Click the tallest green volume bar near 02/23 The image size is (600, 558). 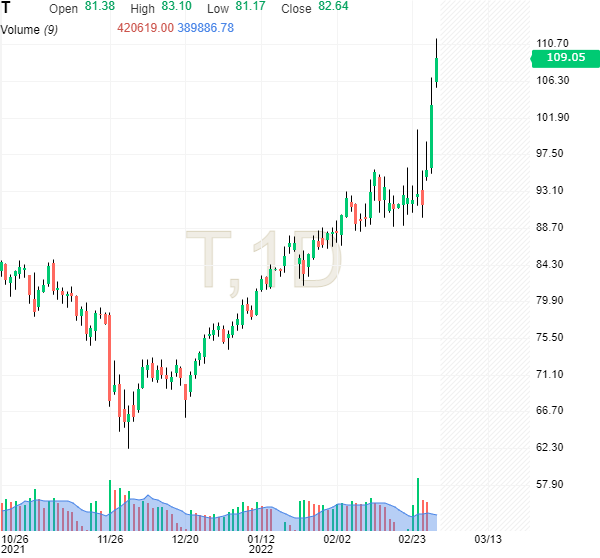(418, 504)
